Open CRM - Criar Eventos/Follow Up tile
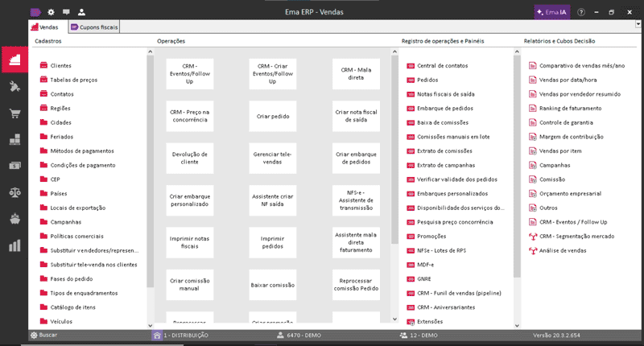 (273, 74)
